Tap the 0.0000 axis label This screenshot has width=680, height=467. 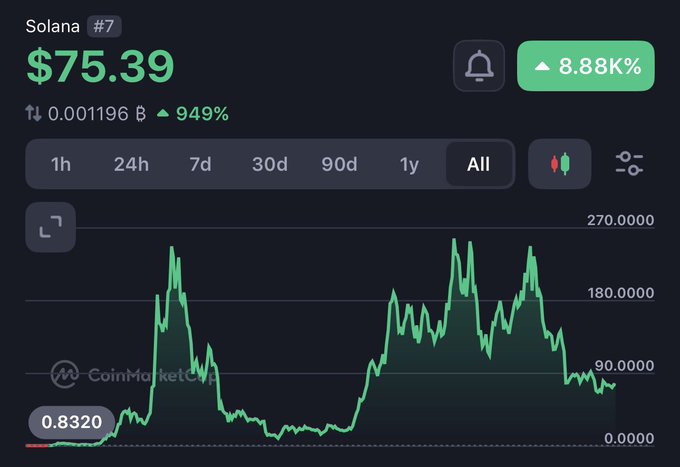click(x=629, y=438)
